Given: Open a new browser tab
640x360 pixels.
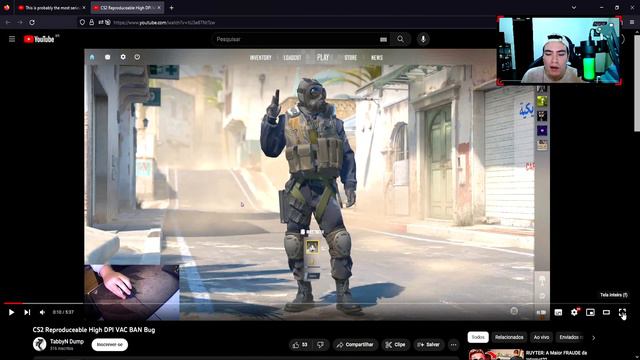Looking at the screenshot, I should (x=171, y=8).
